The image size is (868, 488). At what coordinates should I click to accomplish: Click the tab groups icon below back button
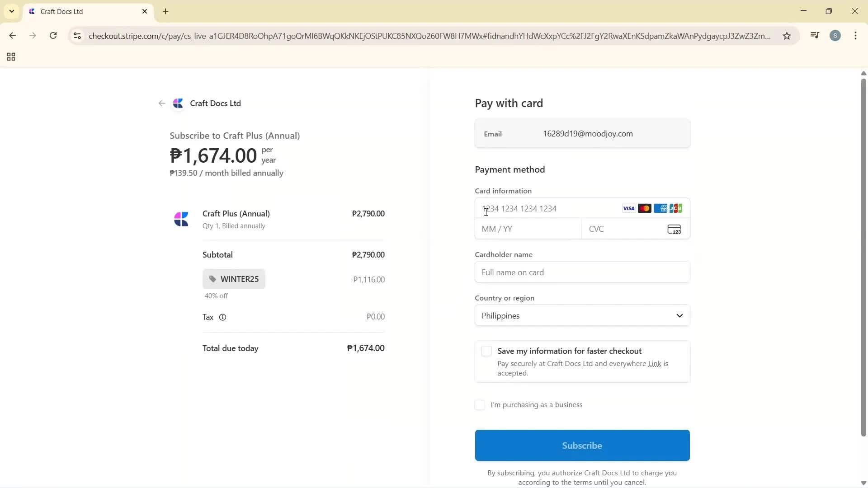pos(11,56)
